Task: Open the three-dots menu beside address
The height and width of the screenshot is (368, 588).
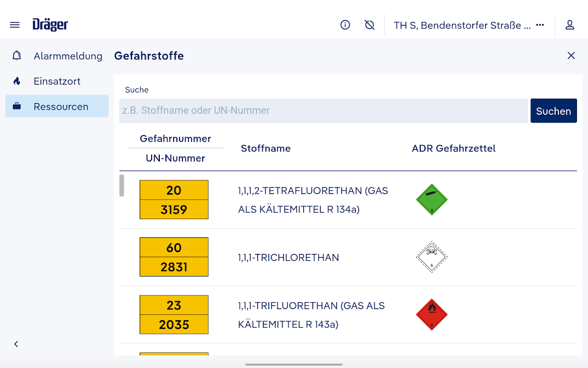Action: (540, 25)
